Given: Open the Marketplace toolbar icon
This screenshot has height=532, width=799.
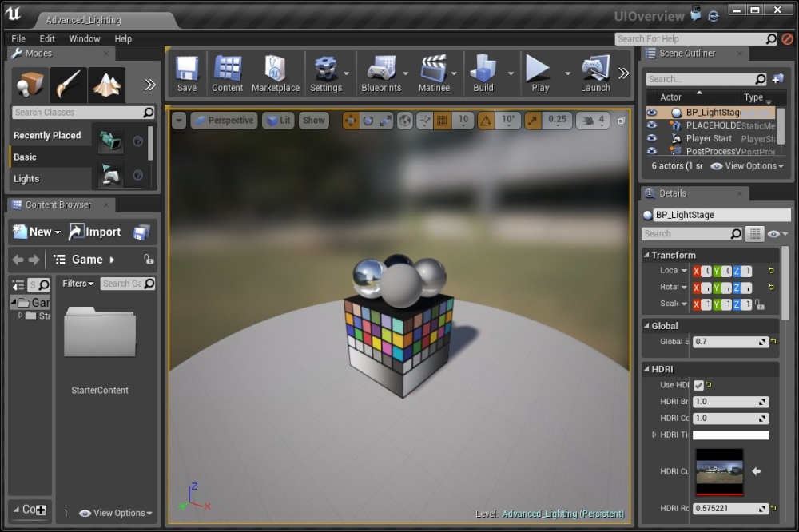Looking at the screenshot, I should click(x=275, y=73).
